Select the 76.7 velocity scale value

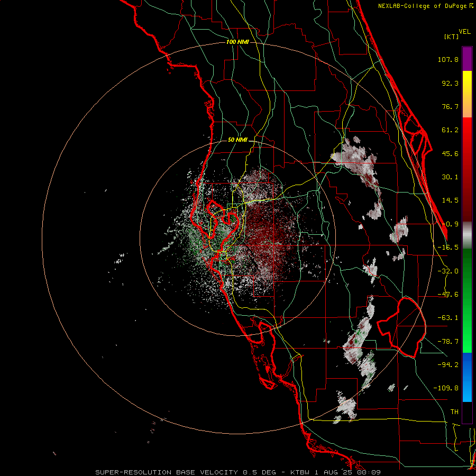pos(450,106)
